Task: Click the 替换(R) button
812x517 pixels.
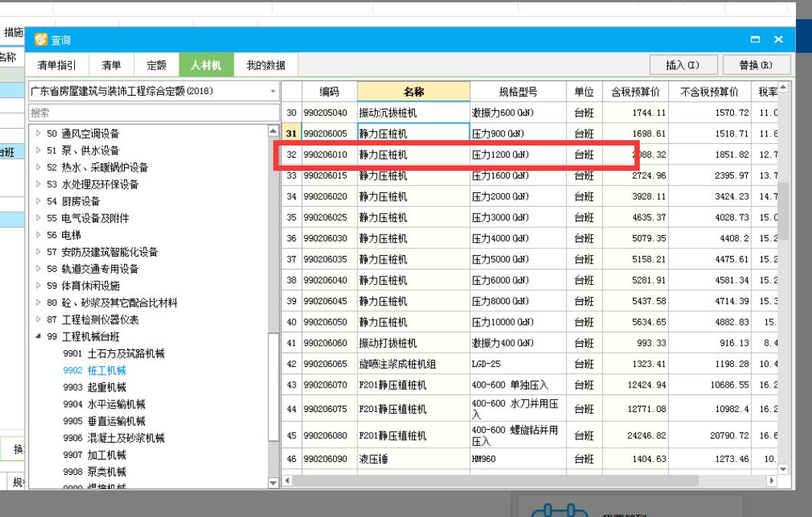Action: (756, 65)
